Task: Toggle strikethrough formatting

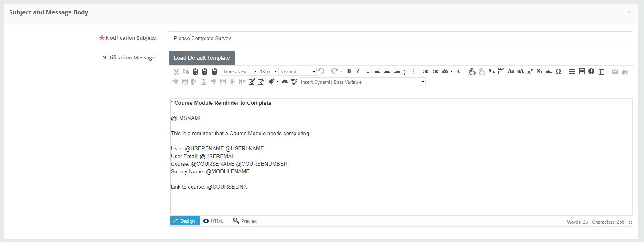Action: 549,71
